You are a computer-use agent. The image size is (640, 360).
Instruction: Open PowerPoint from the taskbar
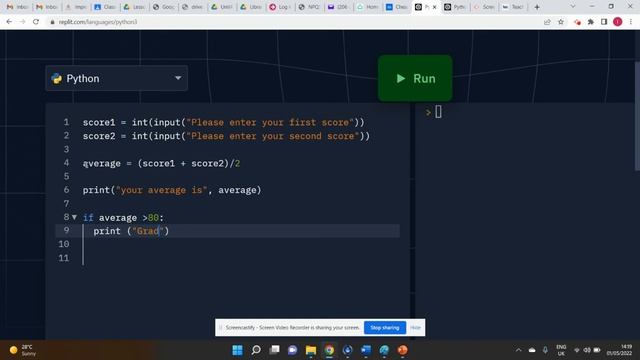coord(402,350)
